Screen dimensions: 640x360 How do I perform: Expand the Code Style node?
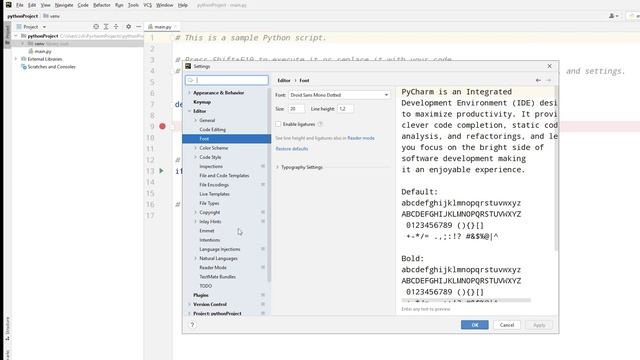point(196,157)
